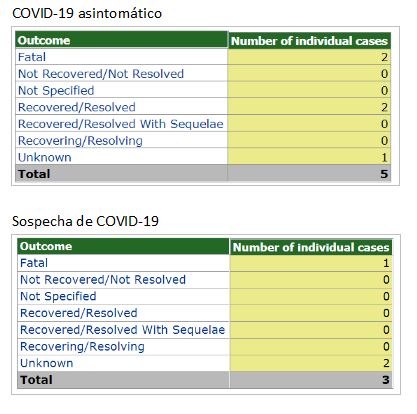Select Not Recovered/Not Resolved in the first table

click(x=101, y=74)
